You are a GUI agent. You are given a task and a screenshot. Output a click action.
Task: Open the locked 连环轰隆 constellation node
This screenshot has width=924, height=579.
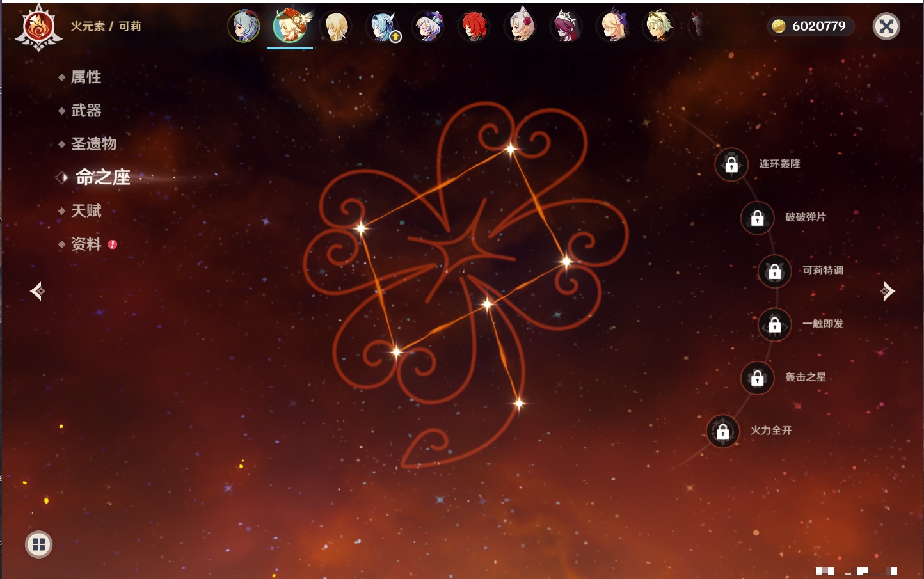coord(731,164)
